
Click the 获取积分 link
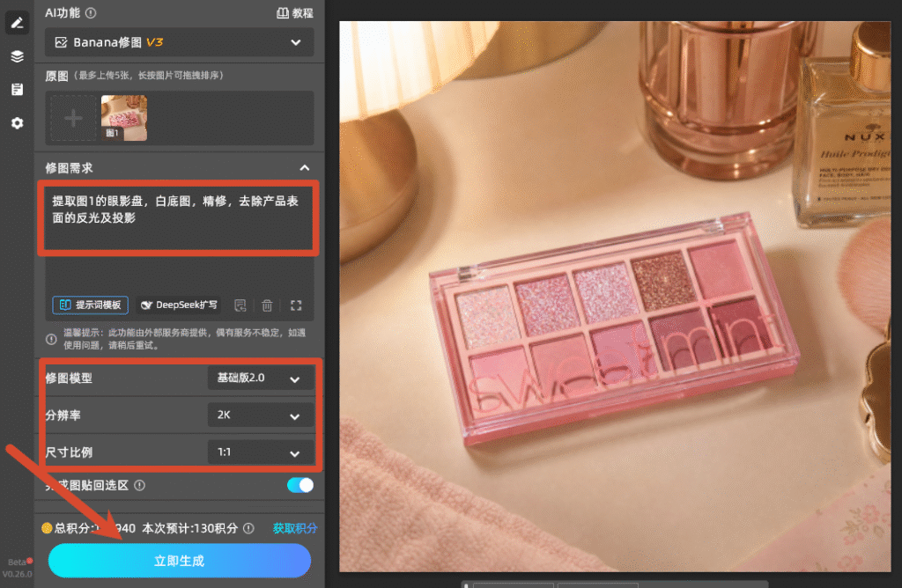[294, 528]
